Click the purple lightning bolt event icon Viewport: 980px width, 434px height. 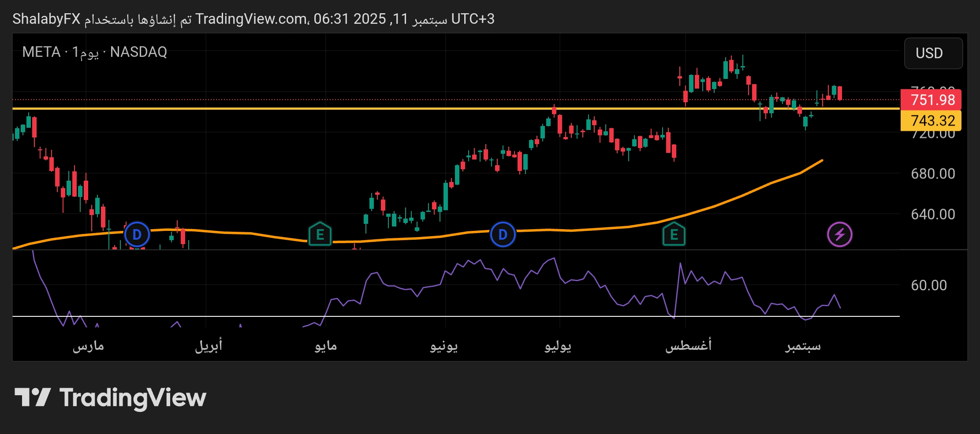click(839, 234)
